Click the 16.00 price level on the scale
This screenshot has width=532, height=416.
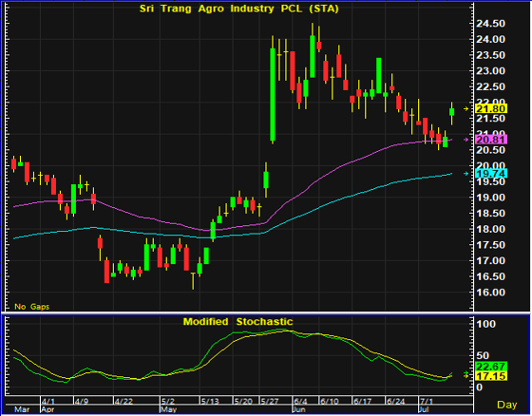(490, 293)
